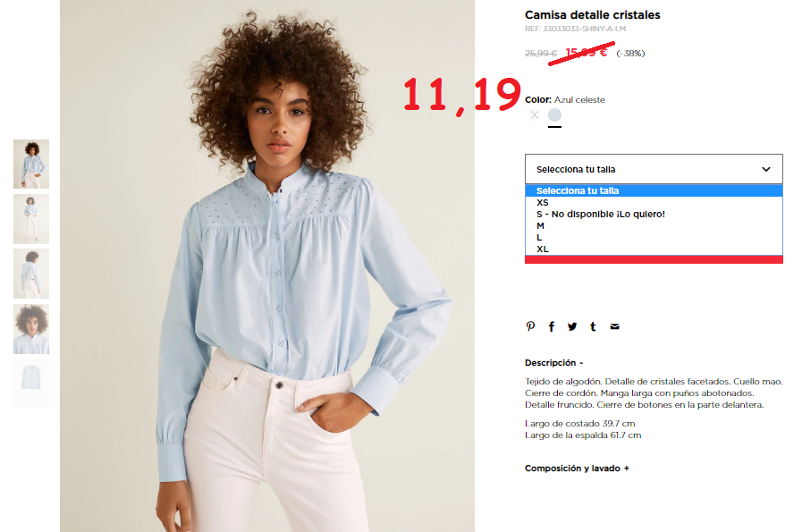Open the flat shirt-only thumbnail
The width and height of the screenshot is (802, 532).
31,384
